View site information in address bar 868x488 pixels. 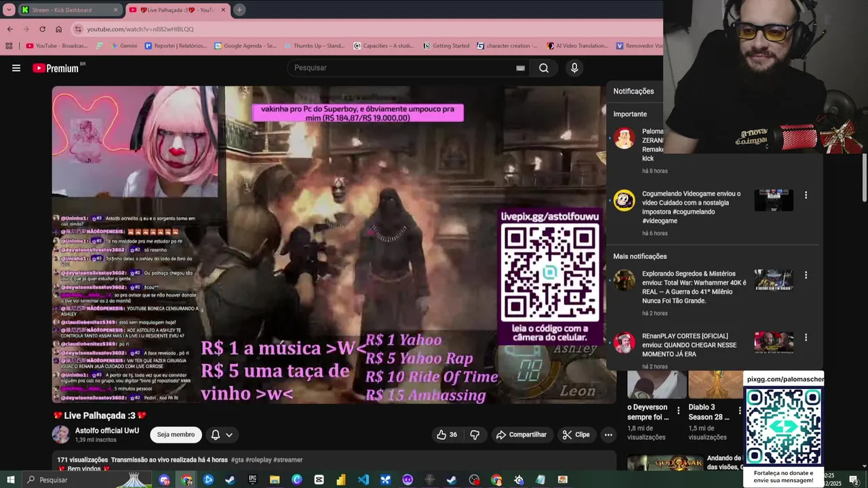(78, 29)
